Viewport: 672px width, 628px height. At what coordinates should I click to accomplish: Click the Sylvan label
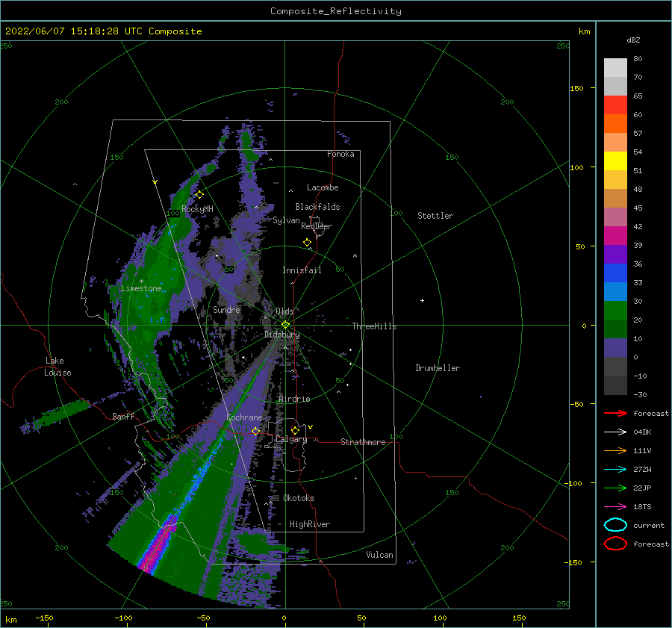click(286, 220)
